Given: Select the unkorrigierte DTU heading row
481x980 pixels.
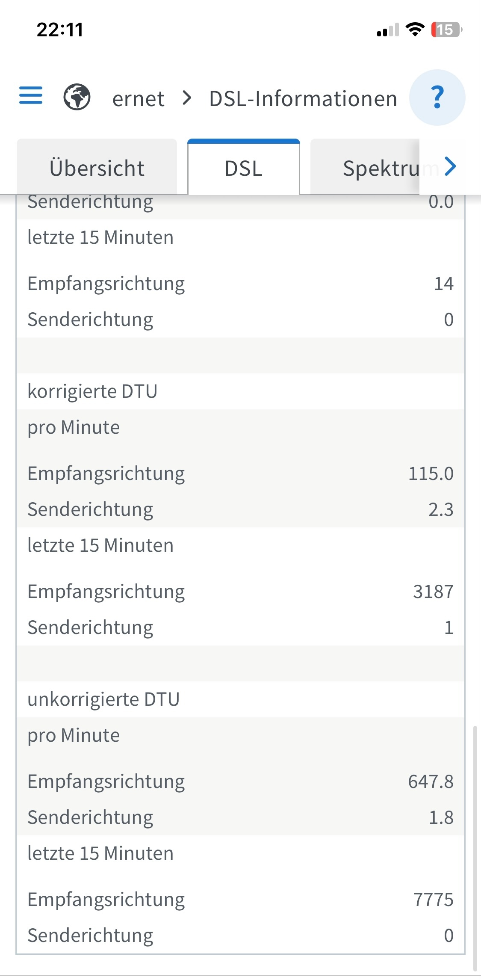Looking at the screenshot, I should click(x=240, y=699).
